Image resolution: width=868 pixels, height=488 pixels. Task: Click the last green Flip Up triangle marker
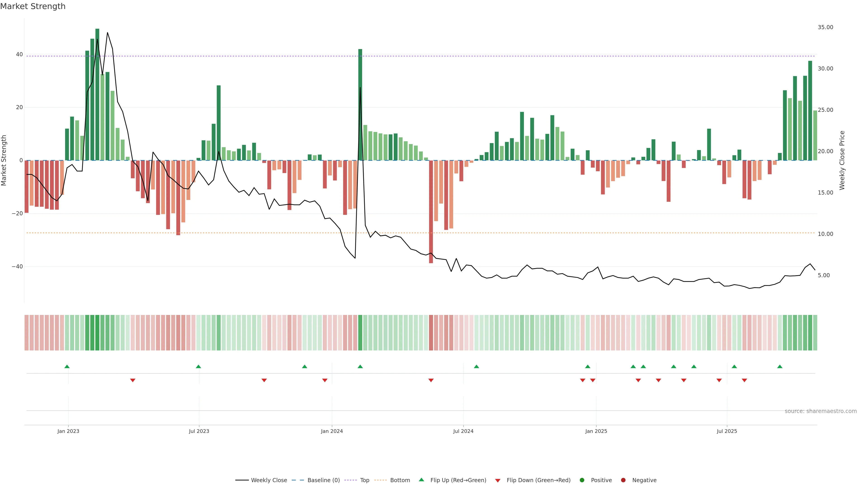pyautogui.click(x=780, y=366)
